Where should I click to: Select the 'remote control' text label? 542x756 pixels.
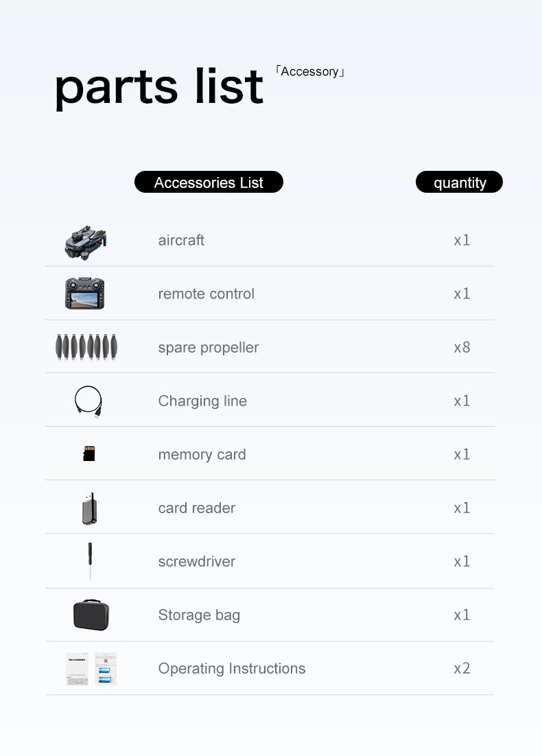click(x=206, y=294)
